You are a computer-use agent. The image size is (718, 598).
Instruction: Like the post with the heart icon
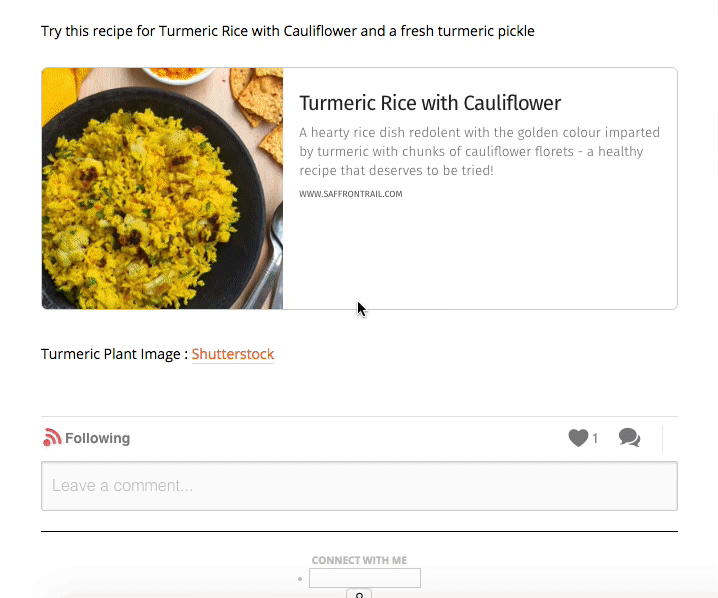[x=578, y=438]
